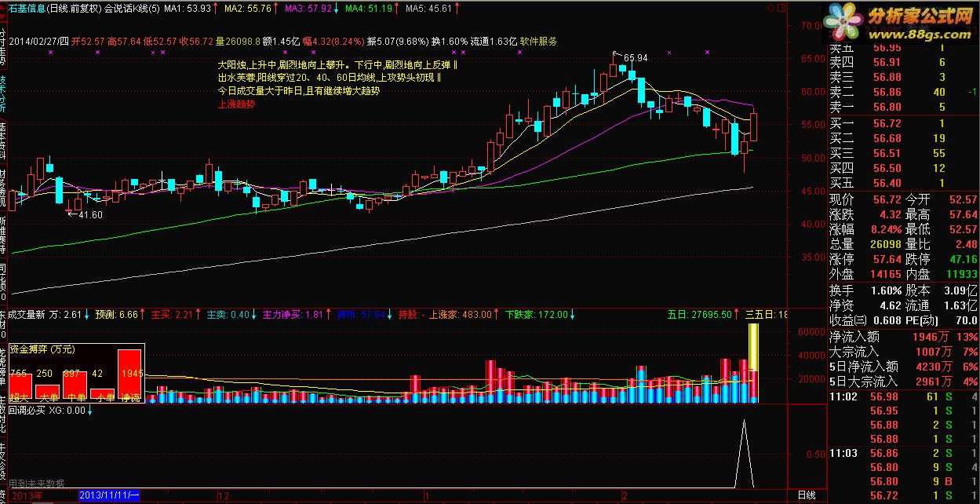This screenshot has height=504, width=980.
Task: Click the tall yellow volume bar of the latest day
Action: (x=753, y=362)
